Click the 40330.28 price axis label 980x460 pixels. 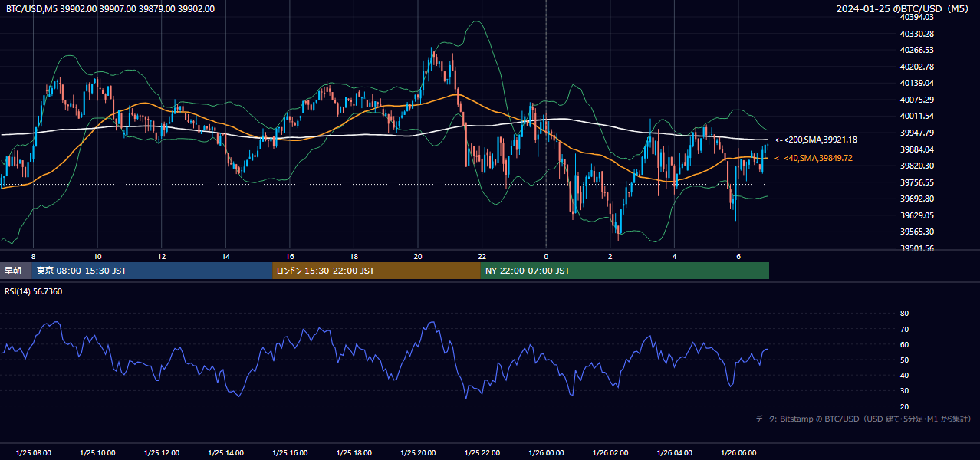point(917,34)
